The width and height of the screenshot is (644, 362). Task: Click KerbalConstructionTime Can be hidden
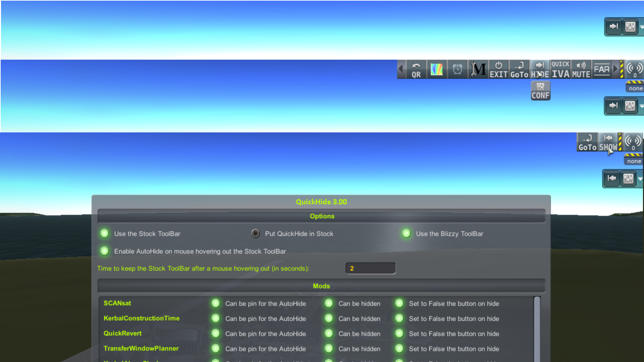point(329,318)
